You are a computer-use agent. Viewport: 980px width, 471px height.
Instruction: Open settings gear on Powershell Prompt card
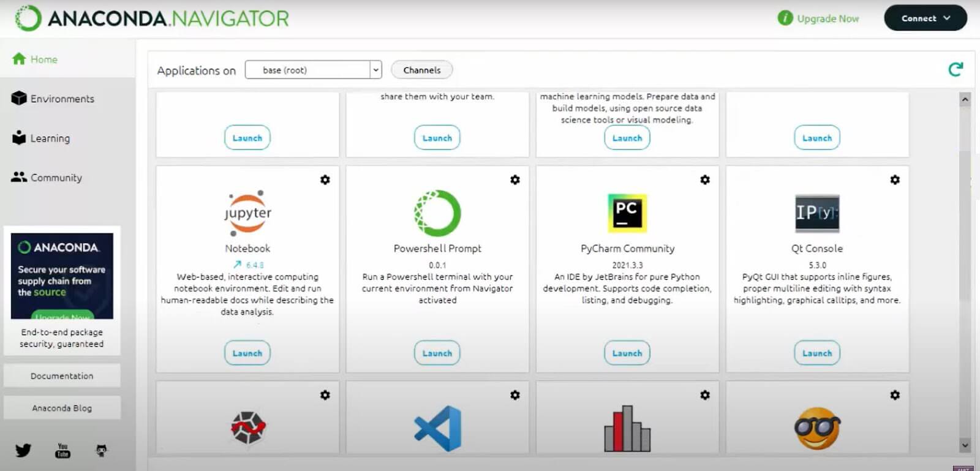515,179
